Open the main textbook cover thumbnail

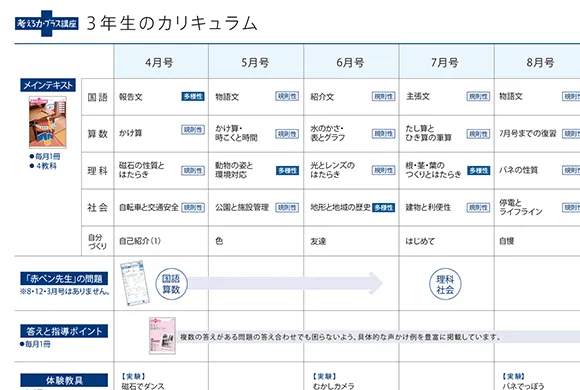48,122
